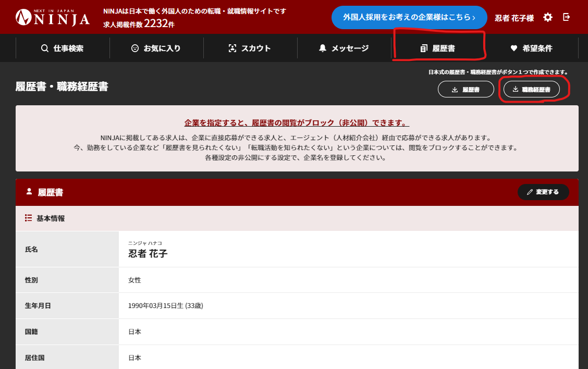Switch to the スカウト tab
The image size is (588, 369).
[249, 47]
